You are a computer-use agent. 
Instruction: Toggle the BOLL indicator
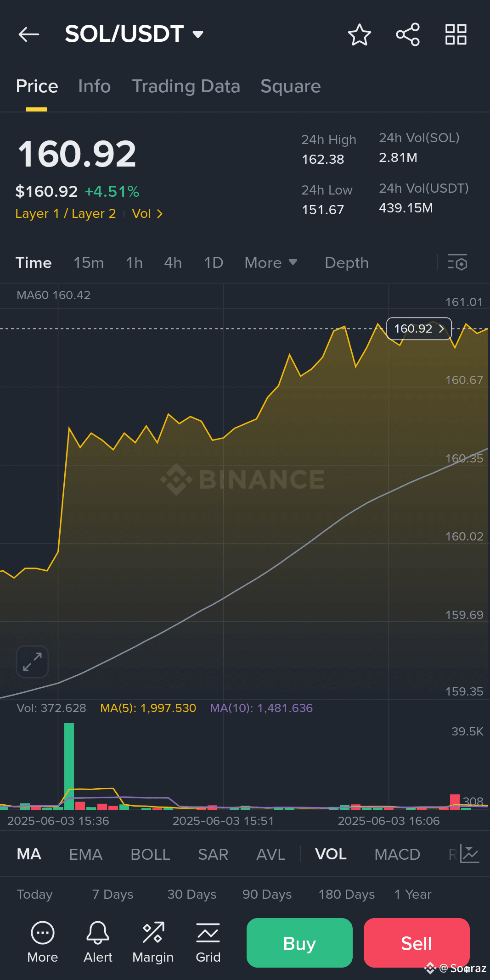(x=150, y=854)
